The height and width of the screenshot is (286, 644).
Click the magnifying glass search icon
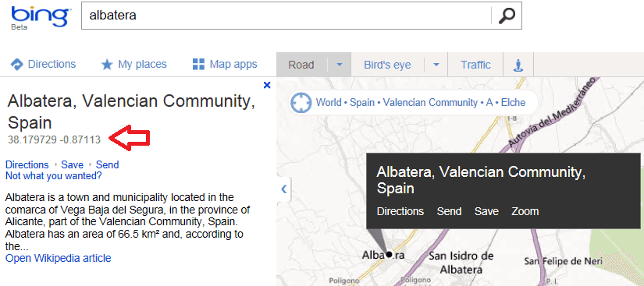click(507, 16)
